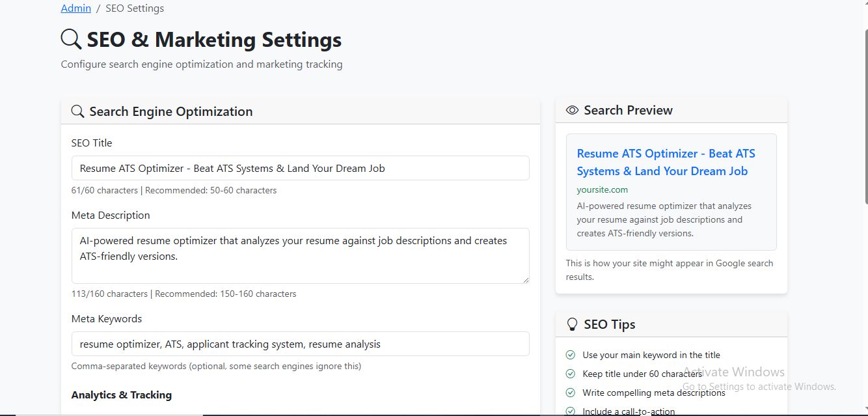Click check icon for 'Keep title under 60' tip
The image size is (868, 416).
571,374
